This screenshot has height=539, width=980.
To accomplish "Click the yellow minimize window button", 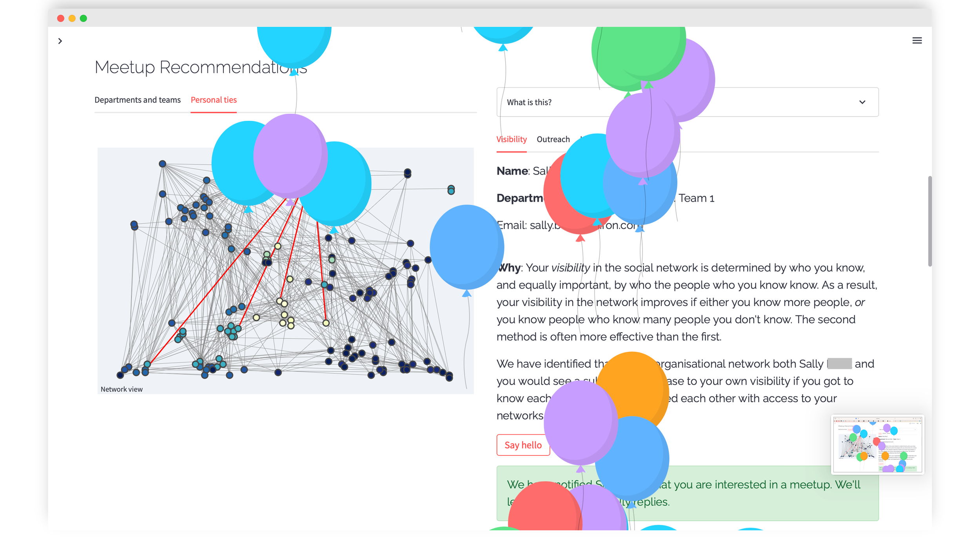I will (72, 18).
